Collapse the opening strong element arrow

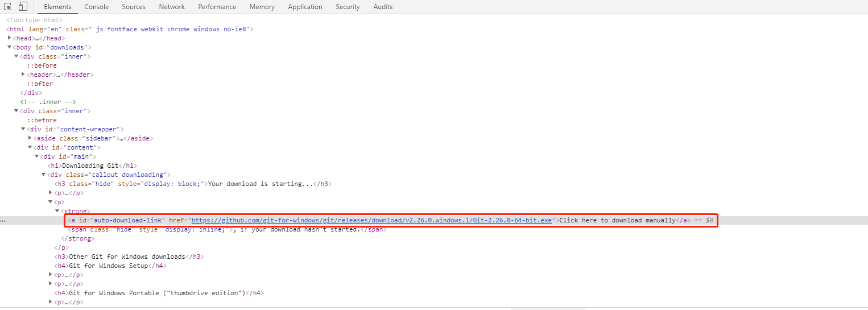tap(57, 211)
